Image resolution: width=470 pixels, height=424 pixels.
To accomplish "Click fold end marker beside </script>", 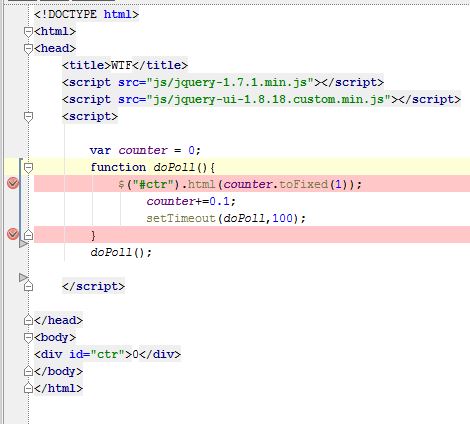I will tap(28, 286).
